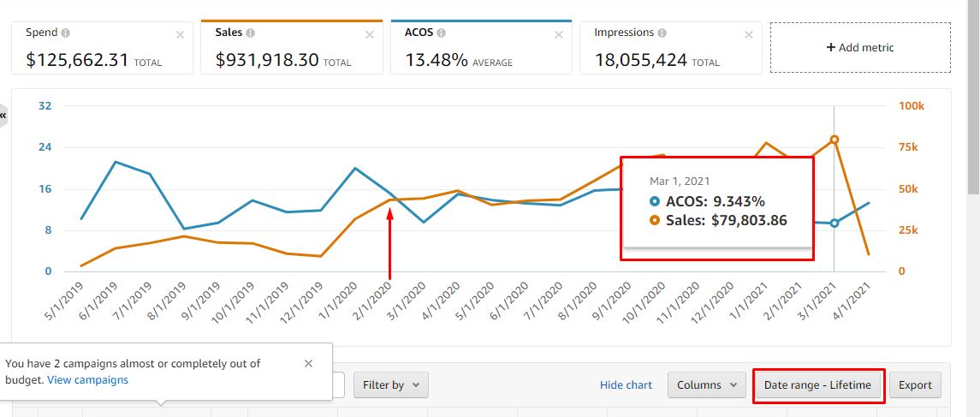Click Add metric button
This screenshot has width=980, height=417.
pos(860,47)
